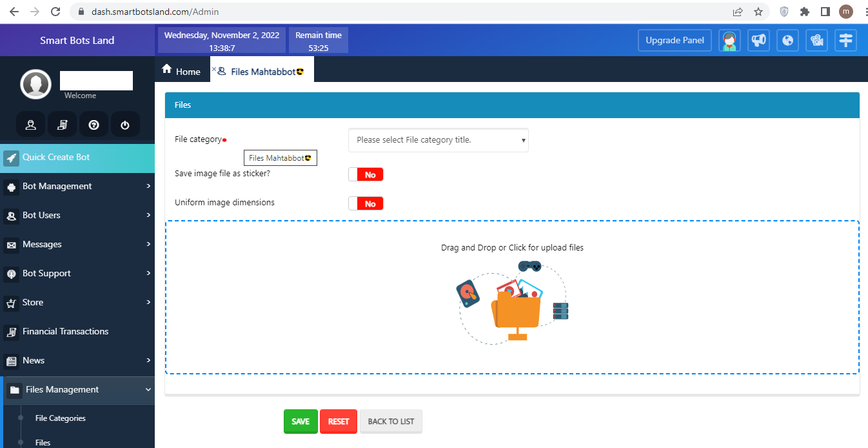Viewport: 868px width, 448px height.
Task: Toggle the browser side panel icon
Action: 825,12
